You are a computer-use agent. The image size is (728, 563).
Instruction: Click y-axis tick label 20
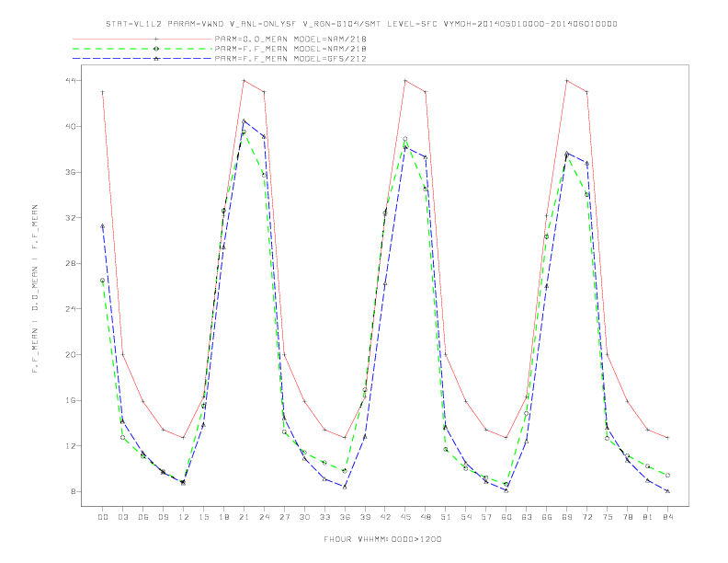71,354
